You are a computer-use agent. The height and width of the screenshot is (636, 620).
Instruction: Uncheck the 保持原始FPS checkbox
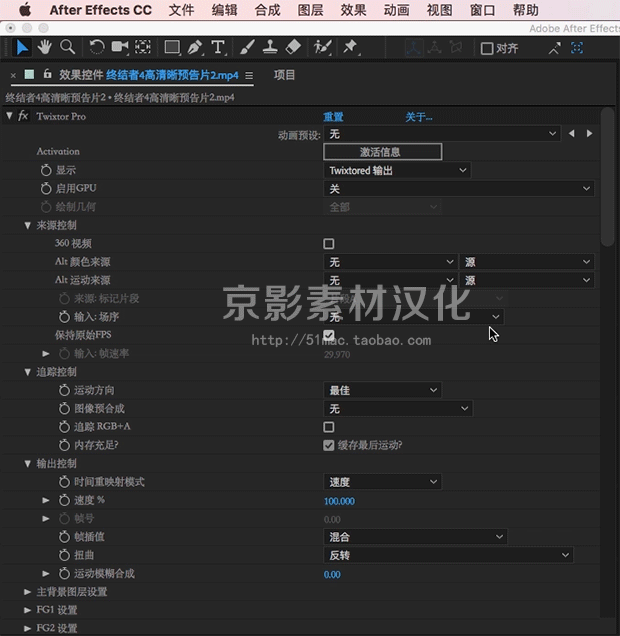pyautogui.click(x=329, y=335)
